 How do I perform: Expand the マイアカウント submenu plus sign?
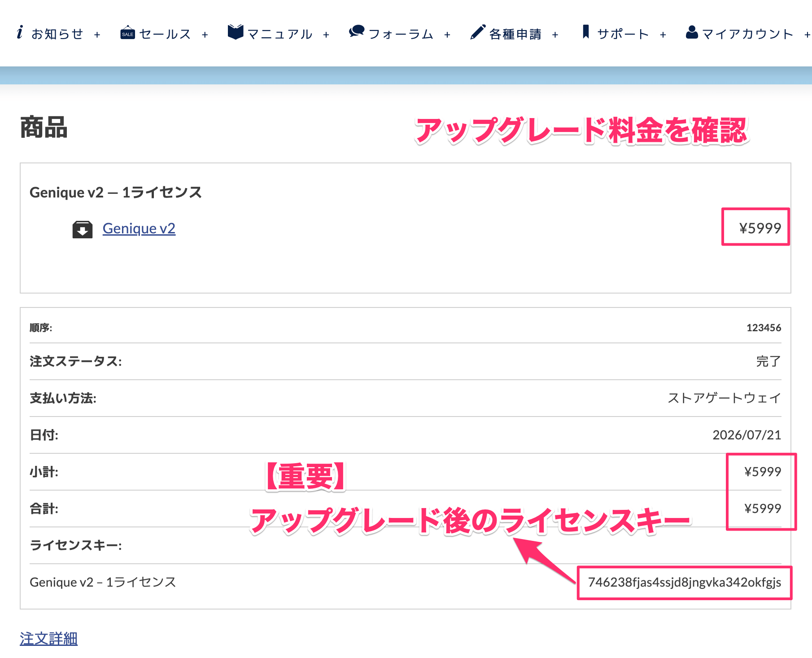(x=807, y=35)
